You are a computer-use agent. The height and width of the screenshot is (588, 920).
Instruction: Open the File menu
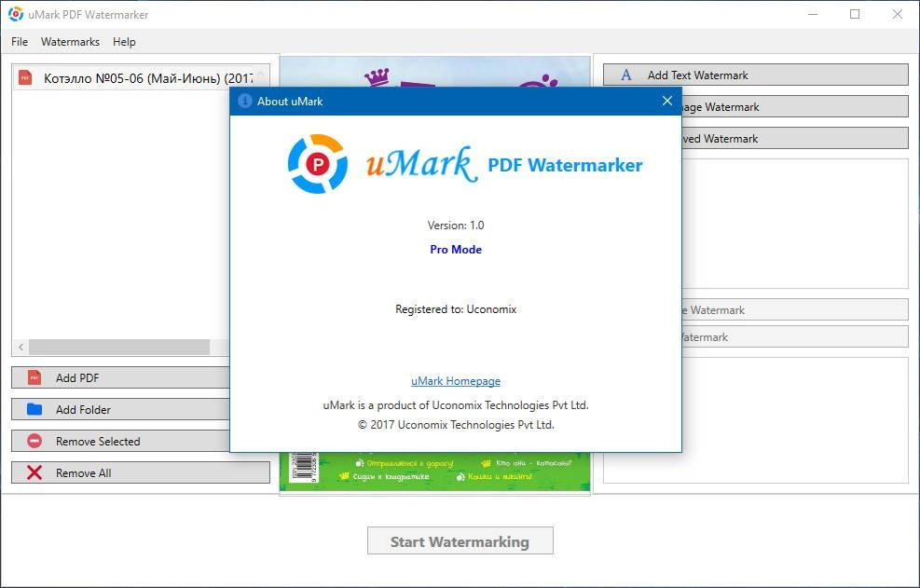[20, 42]
